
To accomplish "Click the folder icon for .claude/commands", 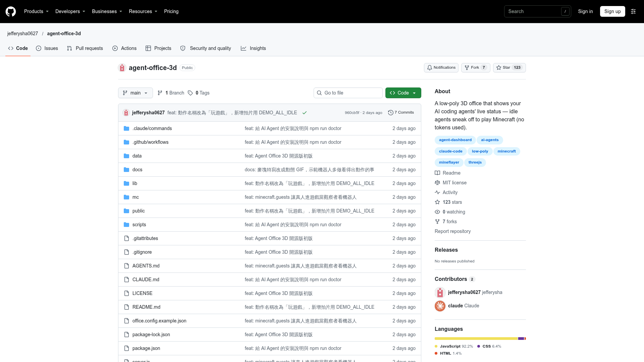I will click(126, 128).
